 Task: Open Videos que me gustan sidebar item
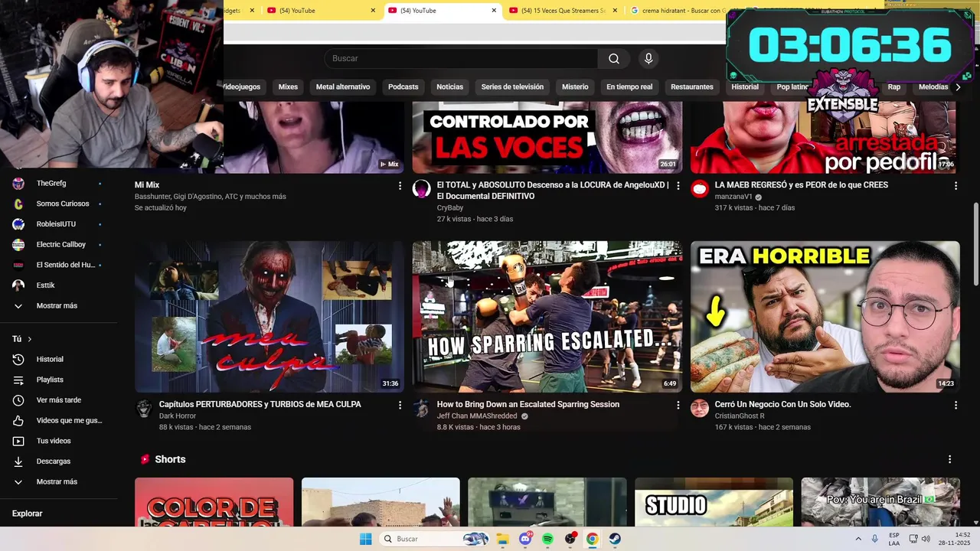pos(69,420)
